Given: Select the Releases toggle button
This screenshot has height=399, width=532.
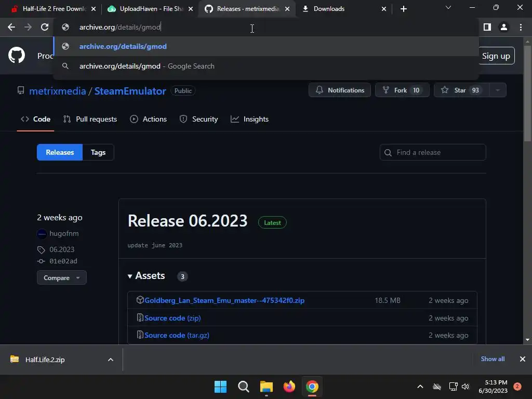Looking at the screenshot, I should pyautogui.click(x=60, y=152).
